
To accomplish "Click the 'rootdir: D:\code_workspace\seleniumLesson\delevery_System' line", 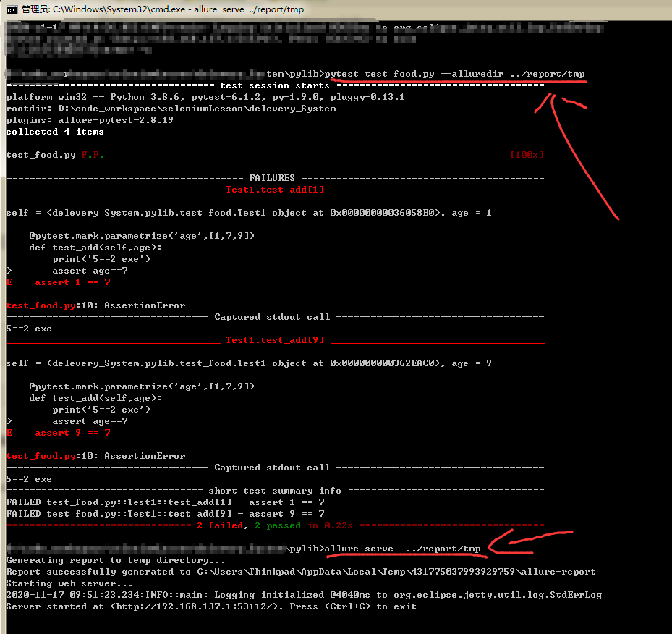I will [x=171, y=109].
